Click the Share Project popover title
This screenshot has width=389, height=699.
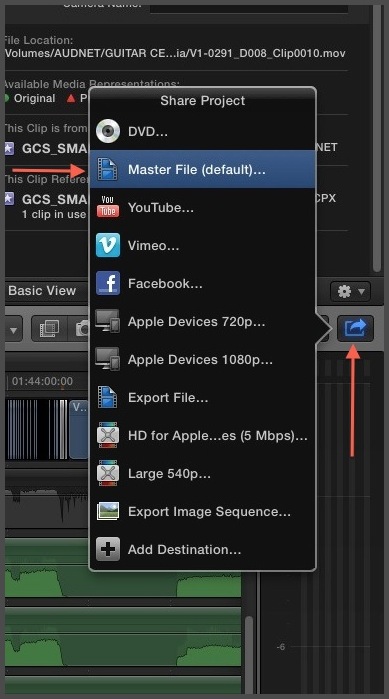203,101
